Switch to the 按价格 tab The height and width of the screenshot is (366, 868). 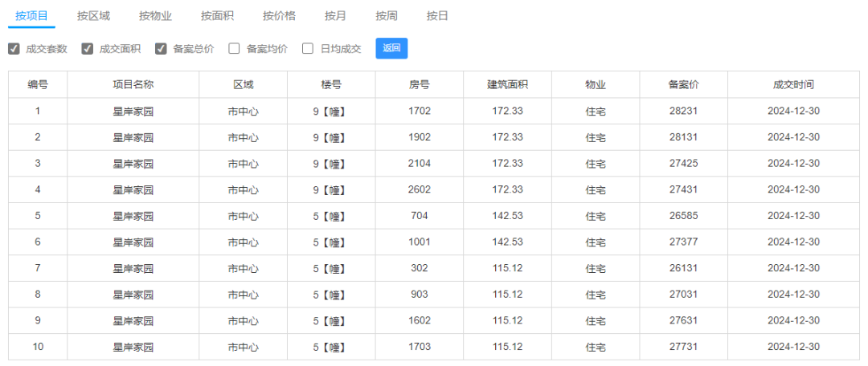280,16
